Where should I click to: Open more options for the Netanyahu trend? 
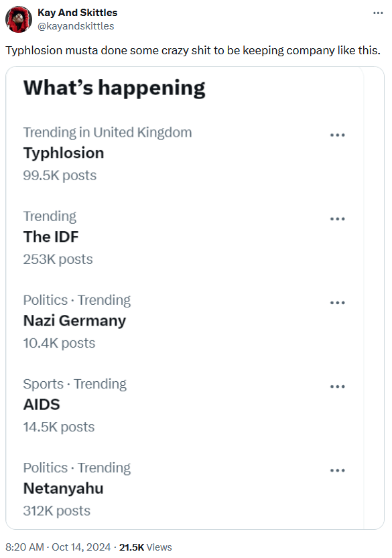pyautogui.click(x=338, y=470)
